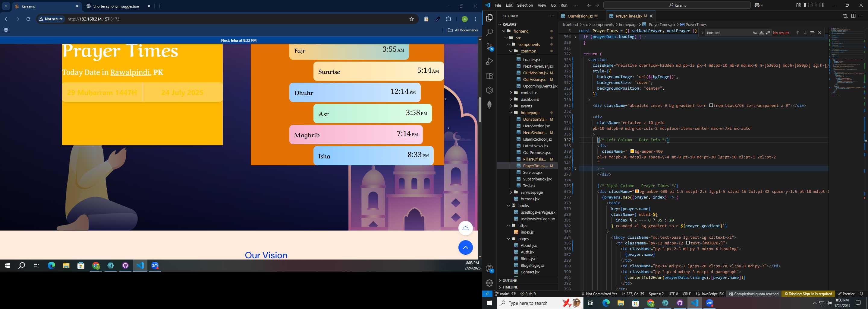868x309 pixels.
Task: Open the Explorer view in activity bar
Action: [489, 18]
